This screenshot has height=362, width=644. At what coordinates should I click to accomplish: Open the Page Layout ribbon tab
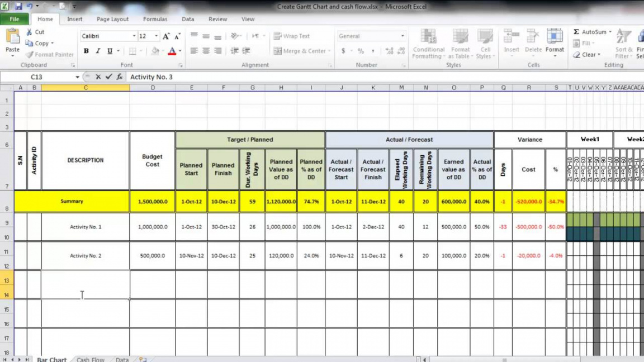point(112,19)
